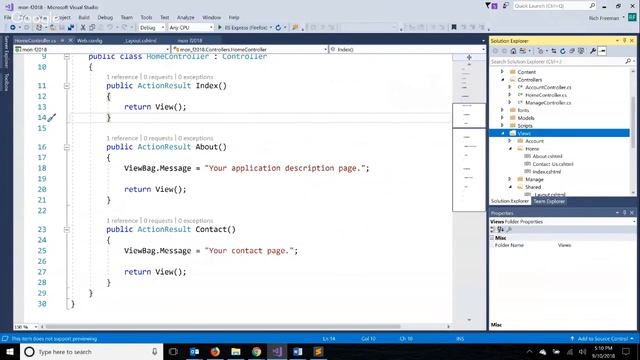Open Properties wrench icon in Solution Explorer
Image resolution: width=640 pixels, height=360 pixels.
click(x=593, y=51)
